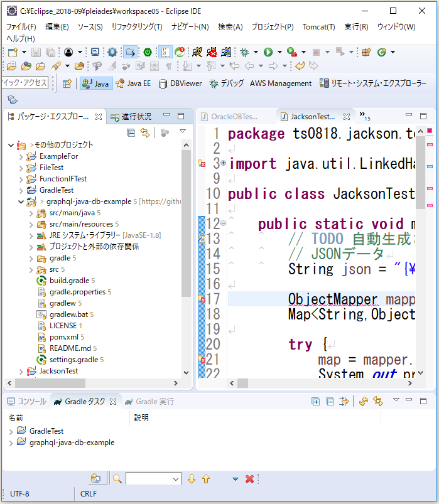Start the Tomcat server cat icon

[197, 52]
